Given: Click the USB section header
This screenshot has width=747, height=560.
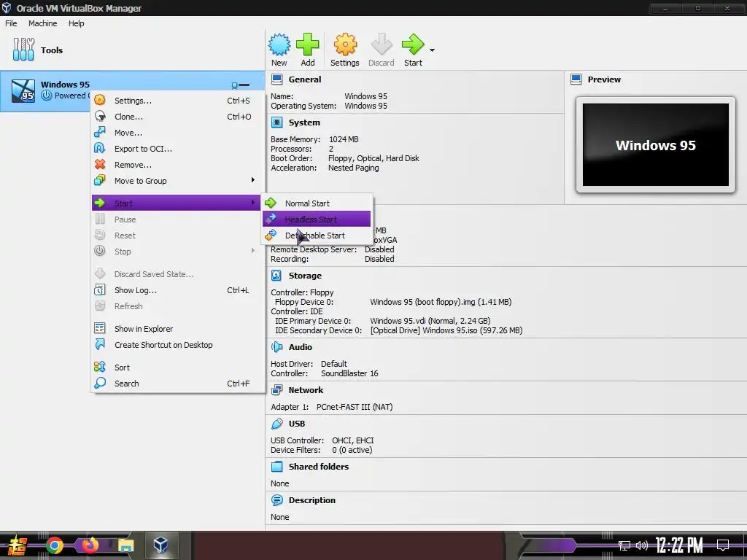Looking at the screenshot, I should 297,424.
